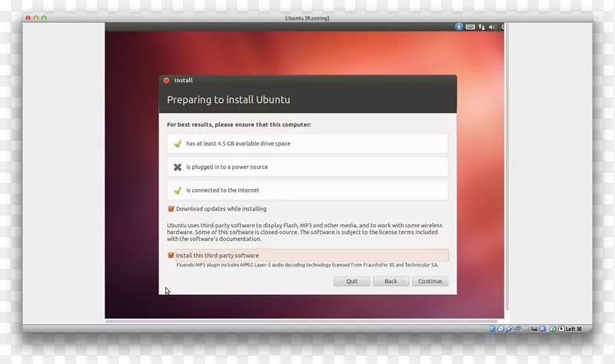Click the blue V virtualization status icon
Screen dimensions: 615x364
tap(542, 329)
